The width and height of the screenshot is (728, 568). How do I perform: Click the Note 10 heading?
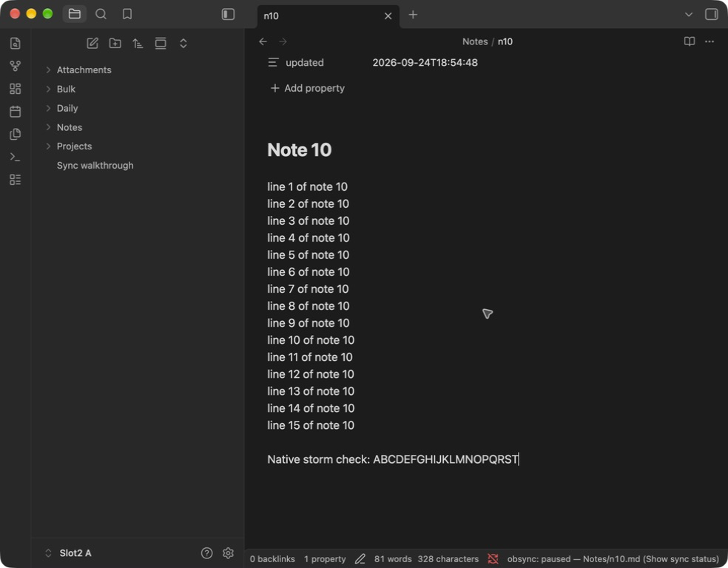[300, 150]
